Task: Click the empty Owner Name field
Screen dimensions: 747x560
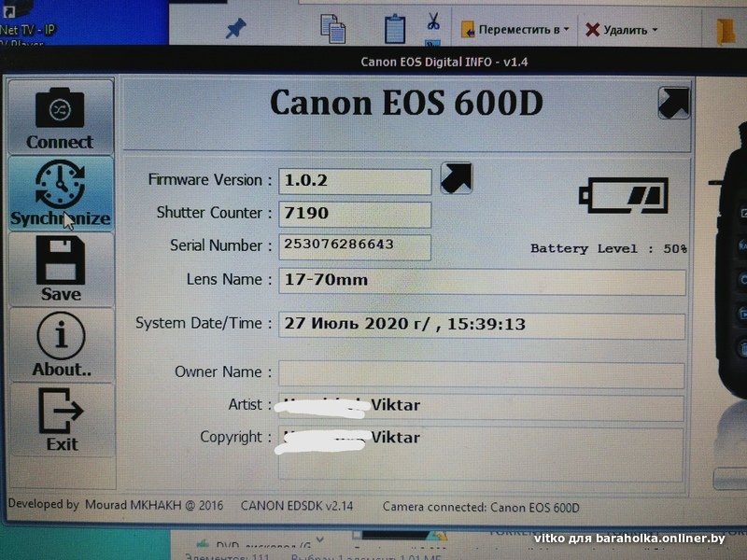Action: [482, 374]
